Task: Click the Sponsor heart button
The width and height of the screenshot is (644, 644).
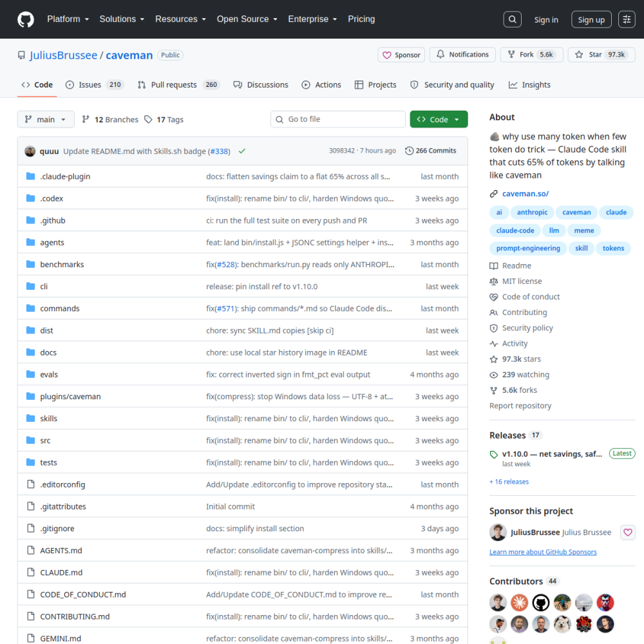Action: pos(401,55)
